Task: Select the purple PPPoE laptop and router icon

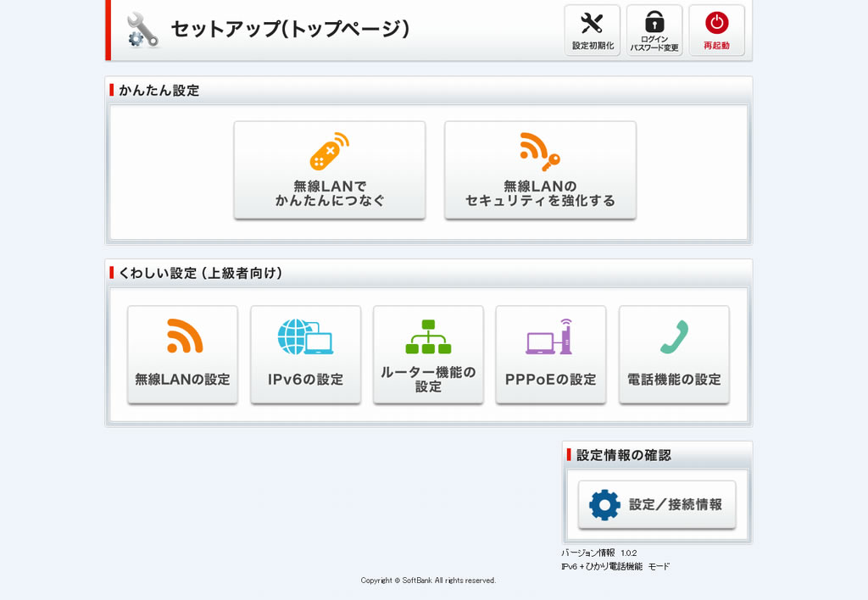Action: pyautogui.click(x=550, y=336)
